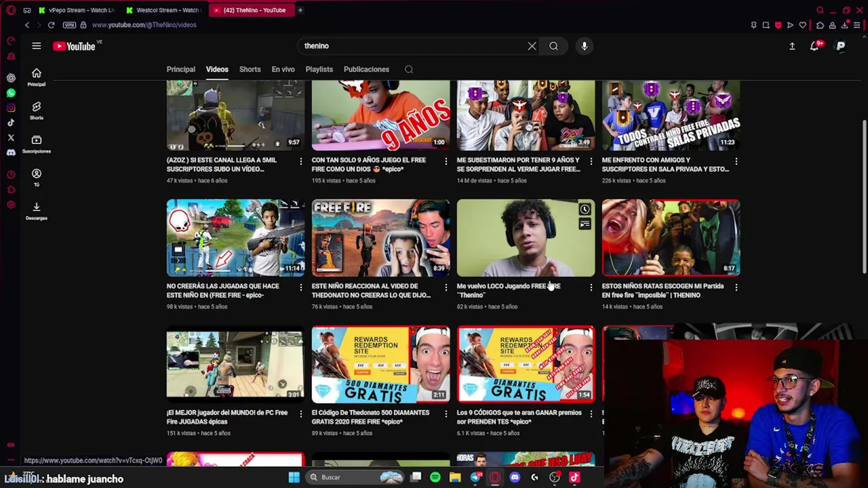Screen dimensions: 868x488
Task: Open ME SUBESTIMARON POR TENER 9 AÑOS title
Action: pyautogui.click(x=518, y=165)
